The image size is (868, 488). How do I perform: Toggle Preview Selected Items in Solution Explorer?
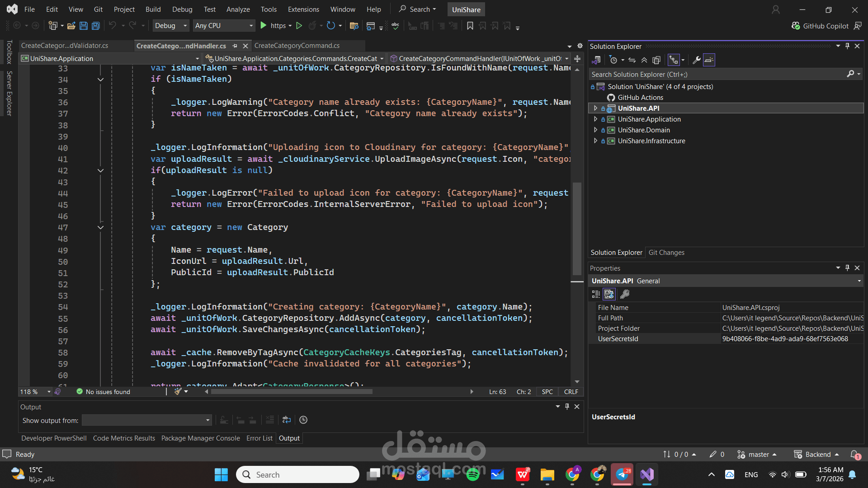[x=709, y=60]
